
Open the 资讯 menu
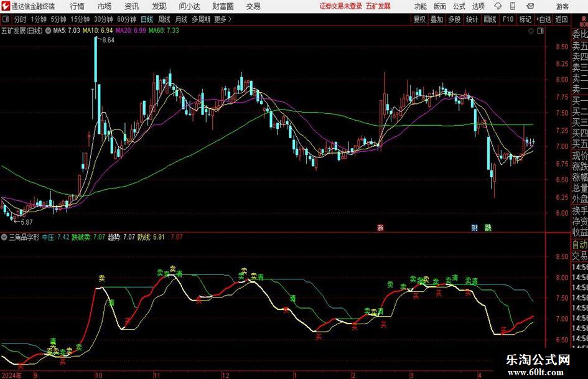[132, 6]
